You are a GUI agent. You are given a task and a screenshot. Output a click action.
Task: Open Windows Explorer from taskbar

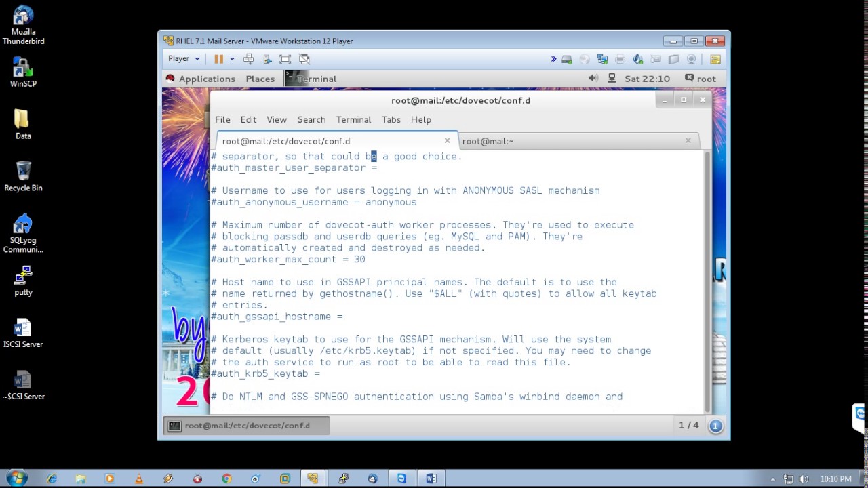[x=81, y=479]
